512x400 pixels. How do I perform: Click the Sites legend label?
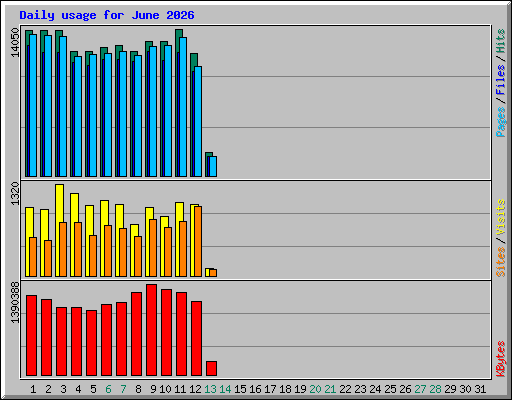click(500, 262)
